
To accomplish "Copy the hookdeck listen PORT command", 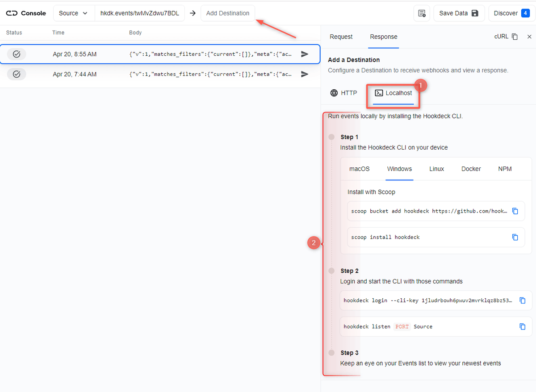I will (523, 326).
